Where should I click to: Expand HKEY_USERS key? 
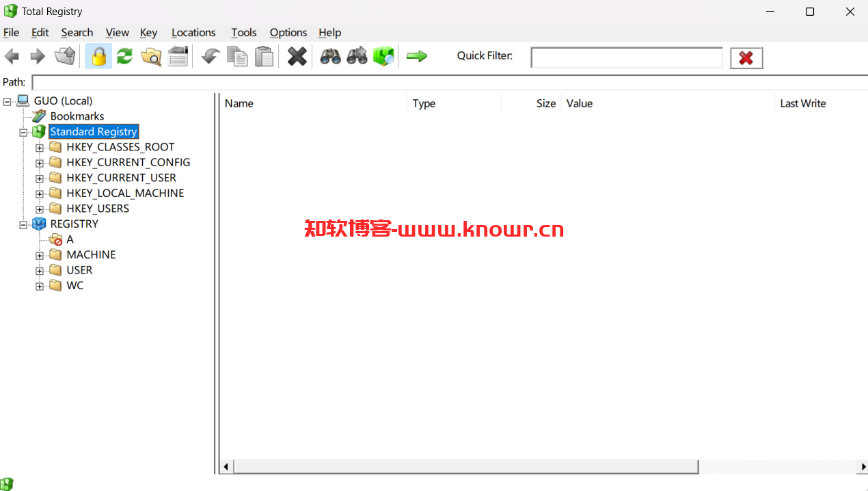click(40, 209)
